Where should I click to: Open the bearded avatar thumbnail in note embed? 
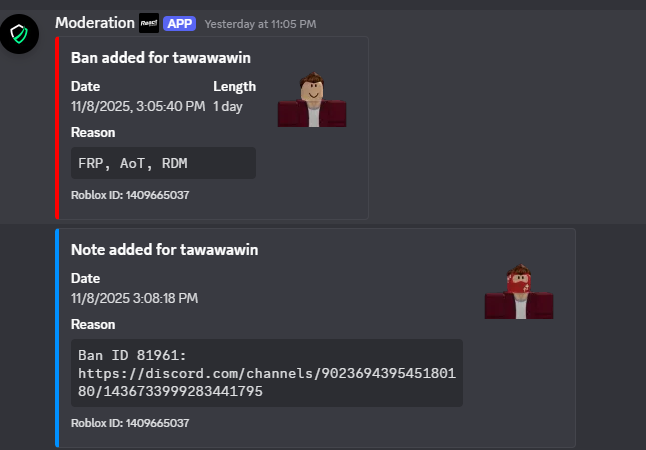click(519, 291)
